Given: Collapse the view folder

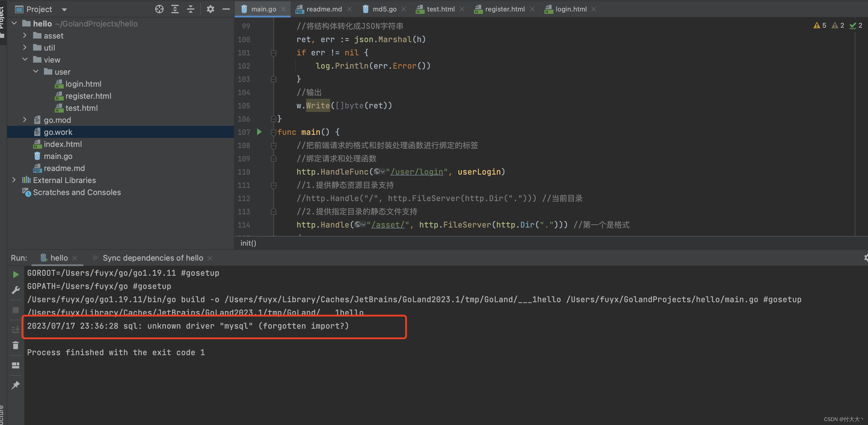Looking at the screenshot, I should (25, 59).
